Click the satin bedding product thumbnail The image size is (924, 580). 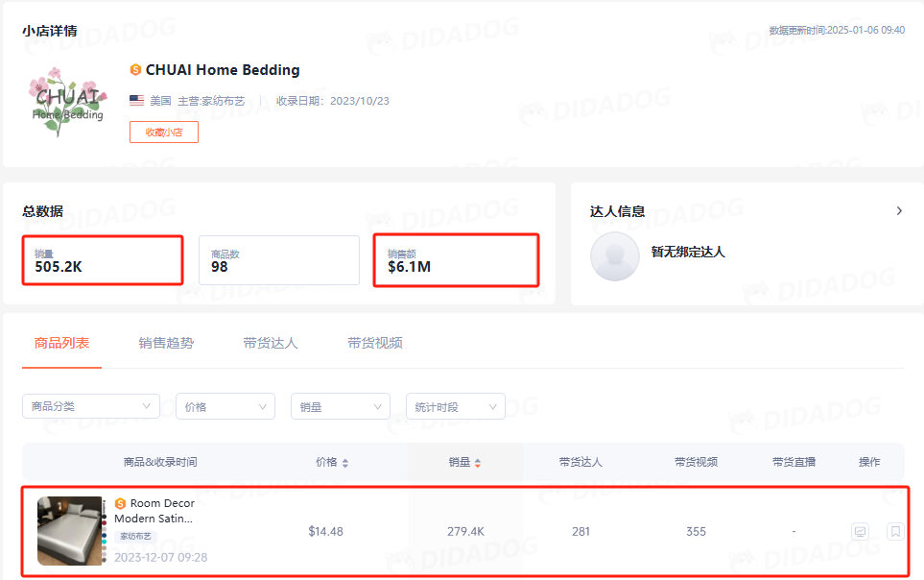(x=69, y=531)
